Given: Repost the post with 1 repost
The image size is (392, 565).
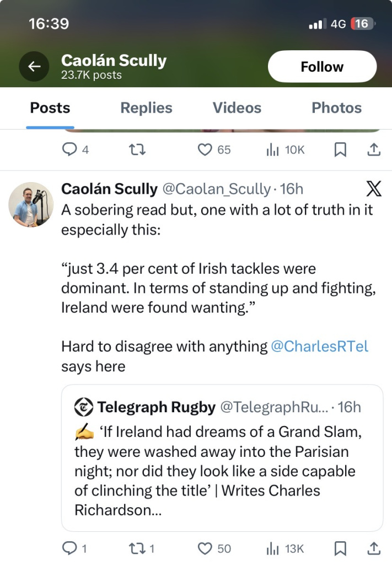Looking at the screenshot, I should click(x=136, y=548).
